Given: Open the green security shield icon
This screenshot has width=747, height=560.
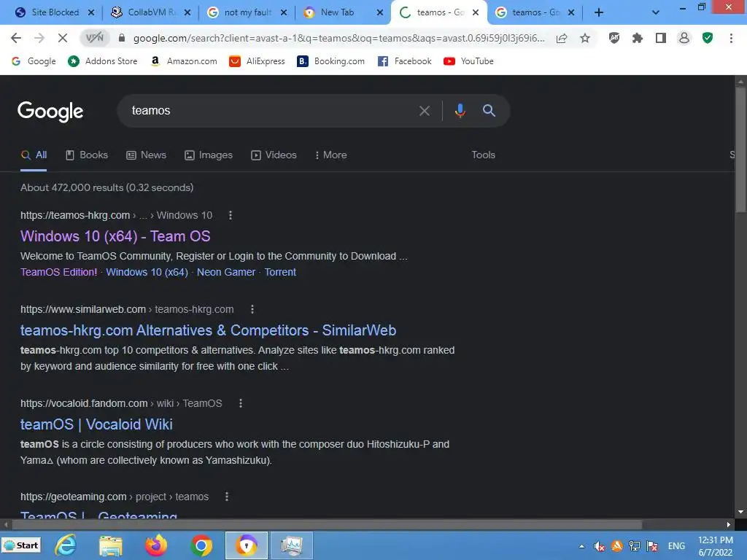Looking at the screenshot, I should point(708,38).
